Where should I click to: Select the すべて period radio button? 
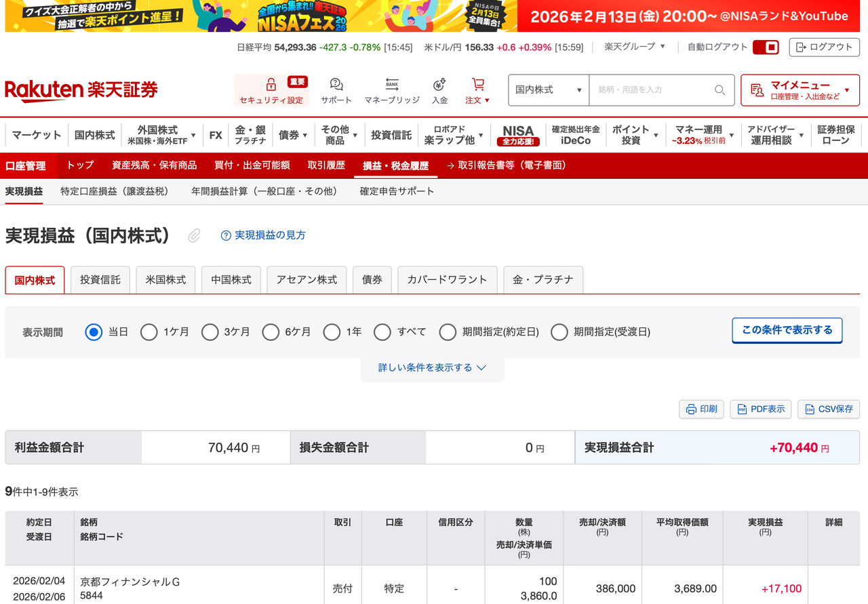pos(382,332)
